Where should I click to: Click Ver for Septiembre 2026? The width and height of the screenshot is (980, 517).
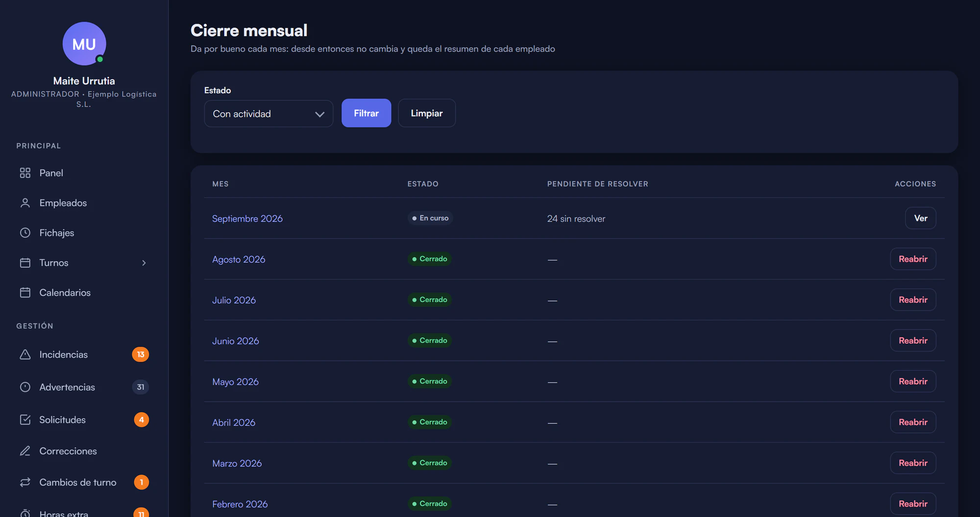point(920,218)
